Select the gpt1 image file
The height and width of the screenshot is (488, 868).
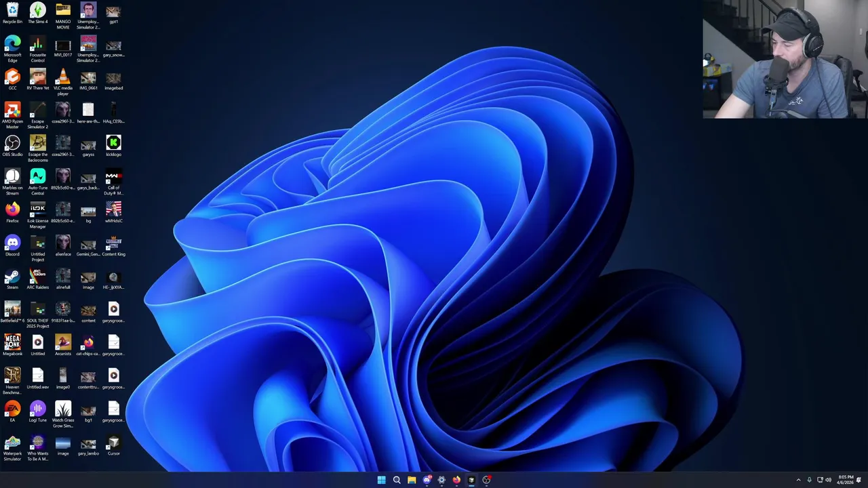pyautogui.click(x=113, y=14)
